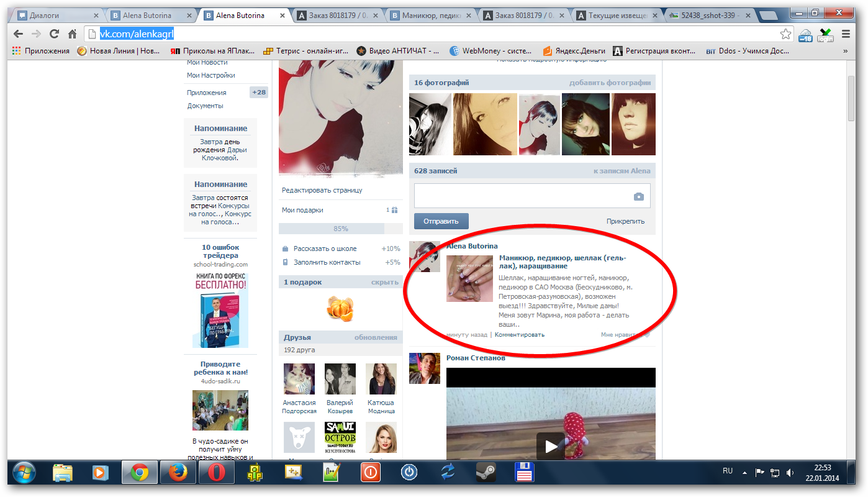Viewport: 868px width, 497px height.
Task: Click Комментировать under the manicure post
Action: pyautogui.click(x=520, y=335)
